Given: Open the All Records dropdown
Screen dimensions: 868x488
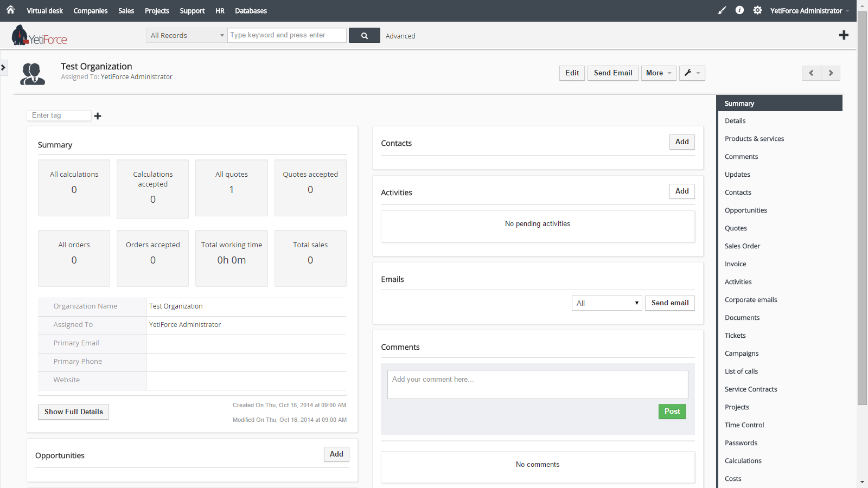Looking at the screenshot, I should coord(187,36).
